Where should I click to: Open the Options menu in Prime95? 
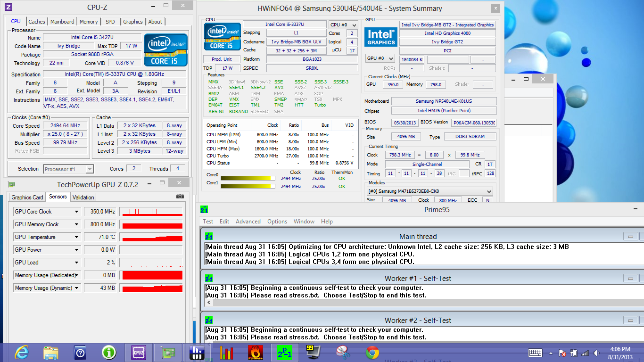(277, 222)
